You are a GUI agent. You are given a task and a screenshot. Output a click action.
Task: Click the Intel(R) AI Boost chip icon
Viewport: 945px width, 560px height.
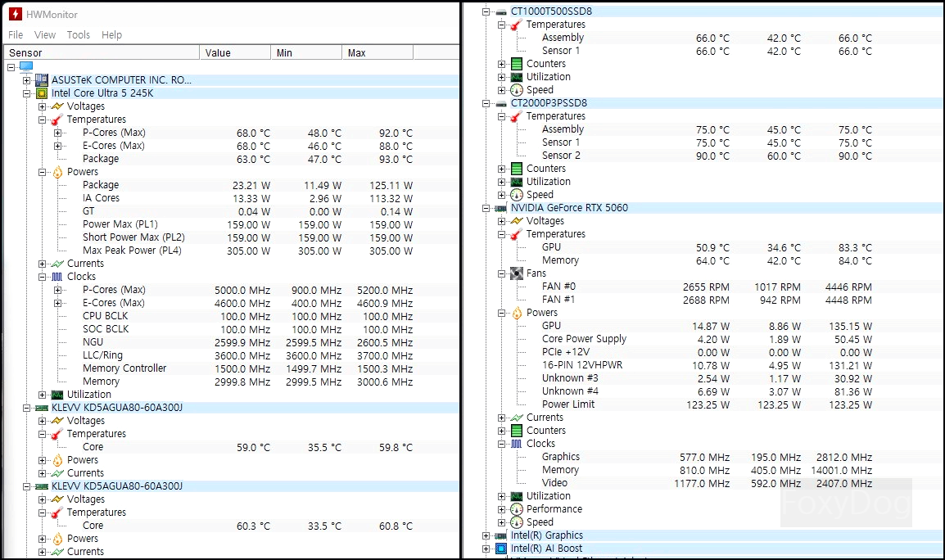click(501, 549)
